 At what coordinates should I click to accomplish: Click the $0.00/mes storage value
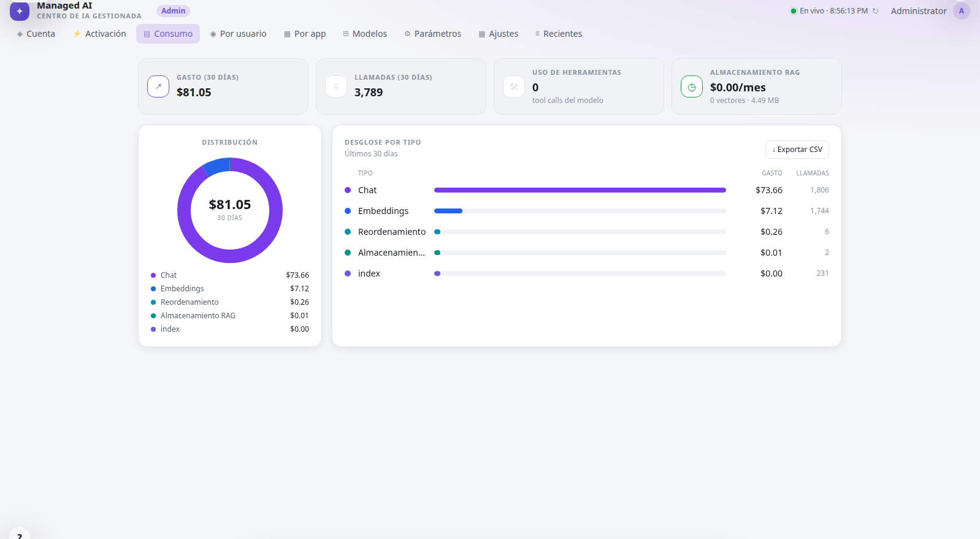[738, 88]
